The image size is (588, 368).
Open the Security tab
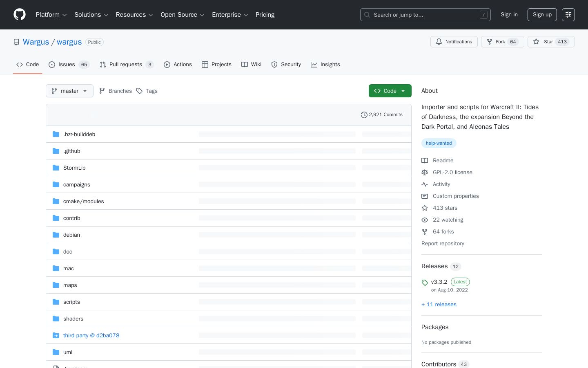(286, 65)
